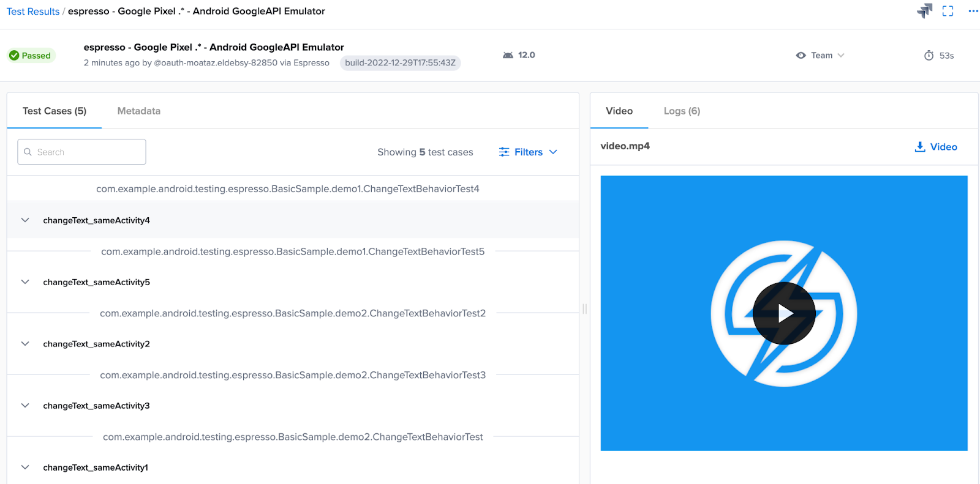Focus the test case Search field

(81, 152)
